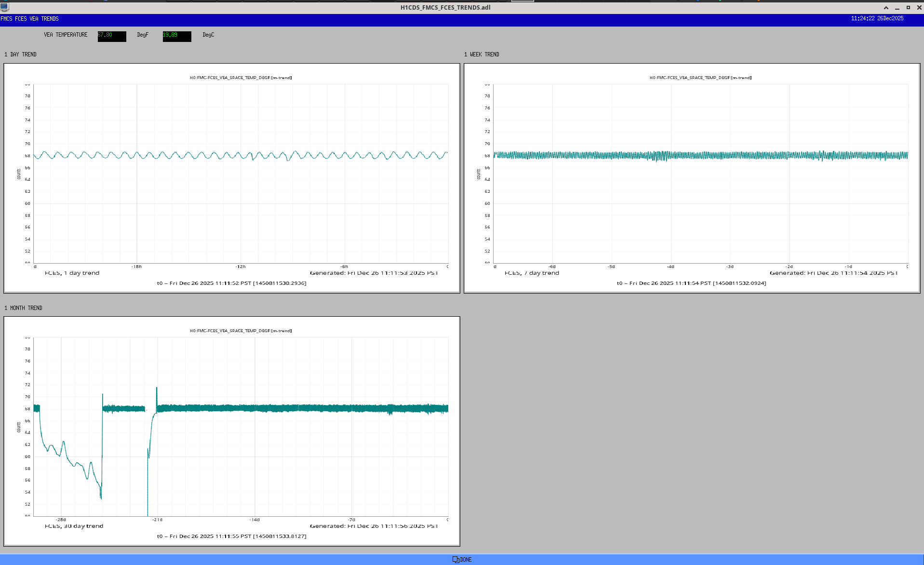Close the H1CDS_FMCS_FCES_TRENDS.adl window

[919, 8]
